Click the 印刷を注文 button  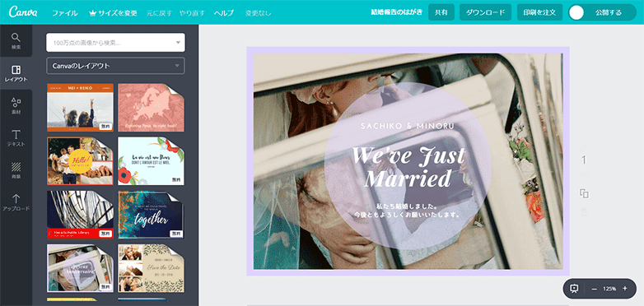[539, 12]
